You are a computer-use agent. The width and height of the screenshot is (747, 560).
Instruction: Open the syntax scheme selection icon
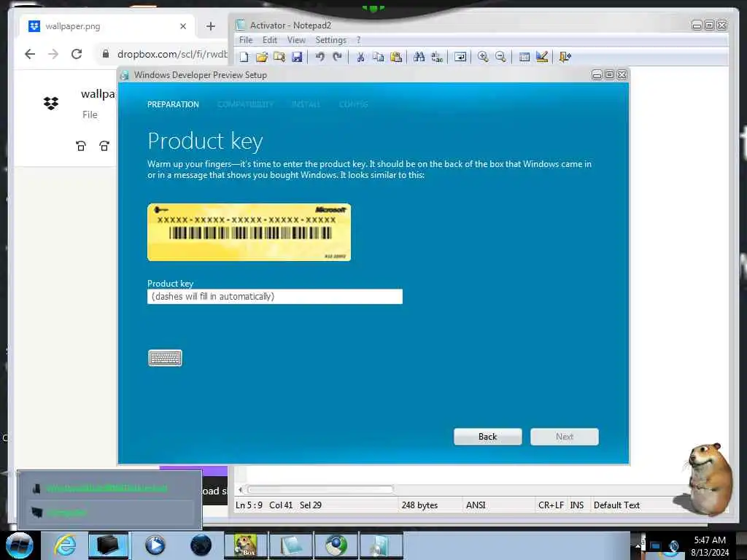click(x=525, y=57)
